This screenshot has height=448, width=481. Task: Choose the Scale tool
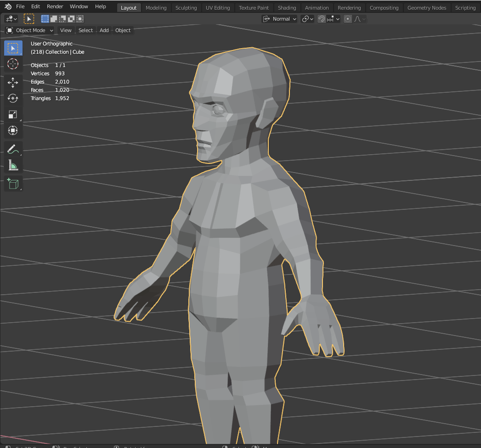[13, 115]
